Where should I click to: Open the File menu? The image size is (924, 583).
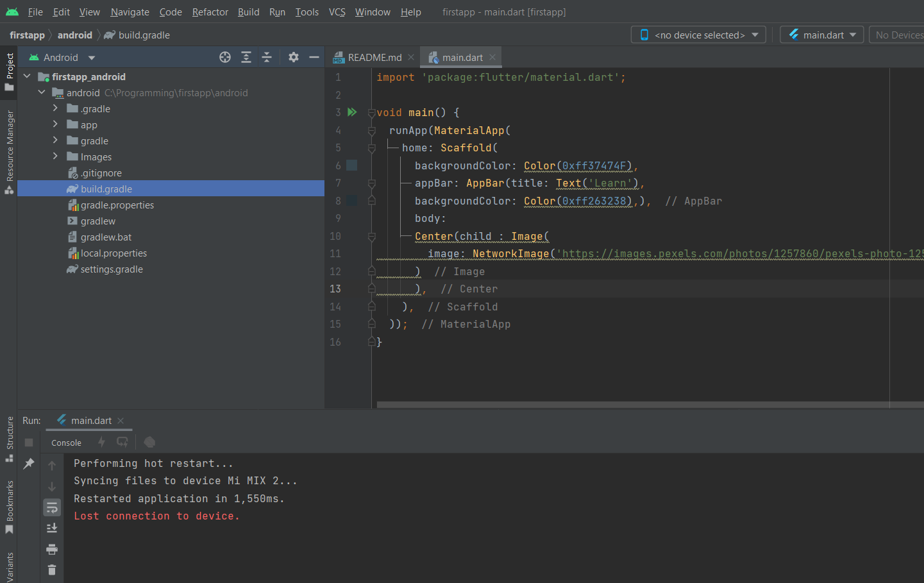pyautogui.click(x=35, y=12)
